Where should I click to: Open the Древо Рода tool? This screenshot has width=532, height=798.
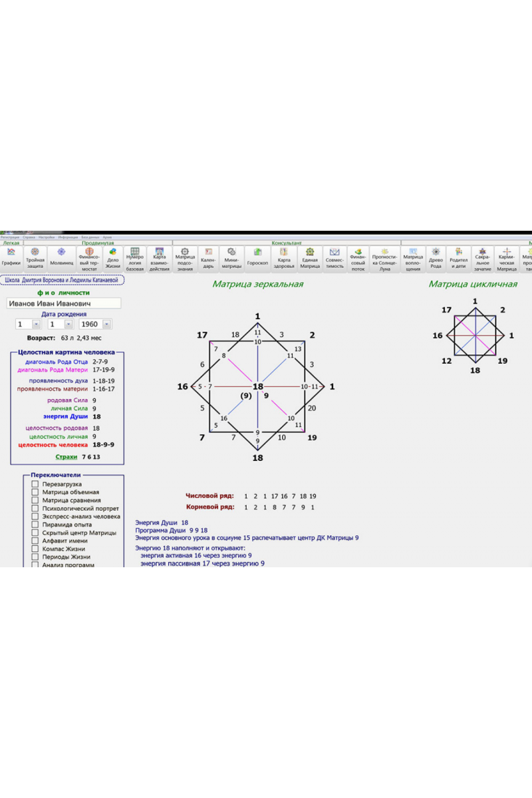[x=436, y=257]
